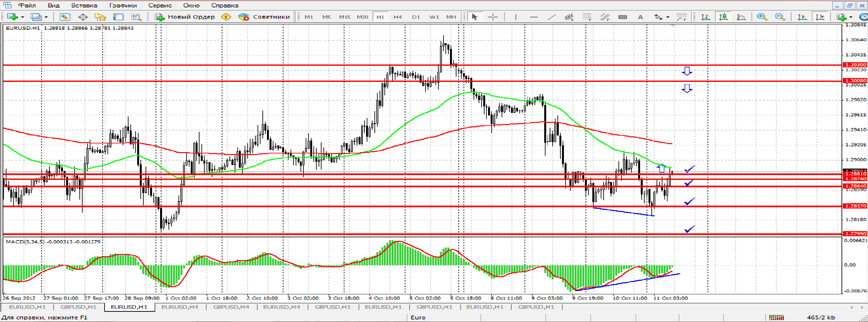This screenshot has width=868, height=322.
Task: Click the Новый Ордер button
Action: [x=185, y=17]
